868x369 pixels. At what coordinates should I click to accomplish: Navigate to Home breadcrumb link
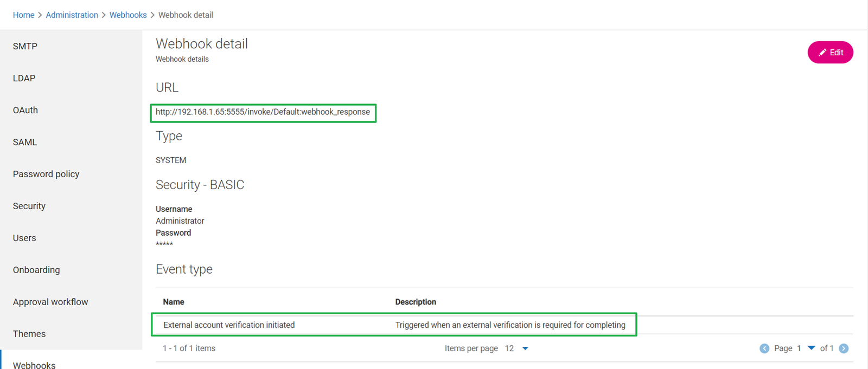23,15
